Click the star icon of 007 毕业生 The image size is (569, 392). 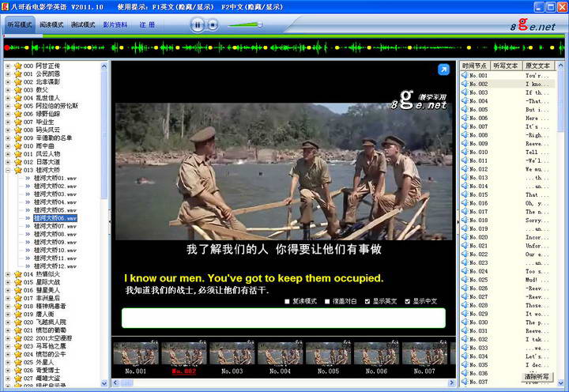click(17, 122)
